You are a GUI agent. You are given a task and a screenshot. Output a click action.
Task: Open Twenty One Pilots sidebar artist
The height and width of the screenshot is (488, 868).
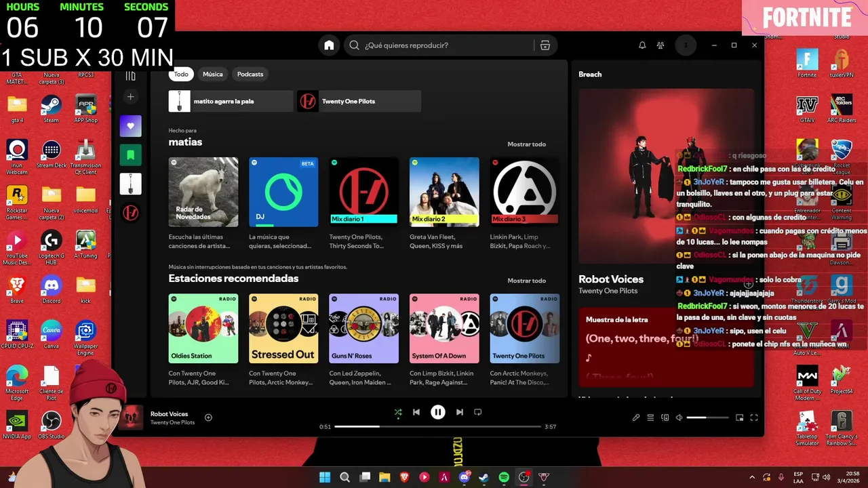pyautogui.click(x=131, y=213)
